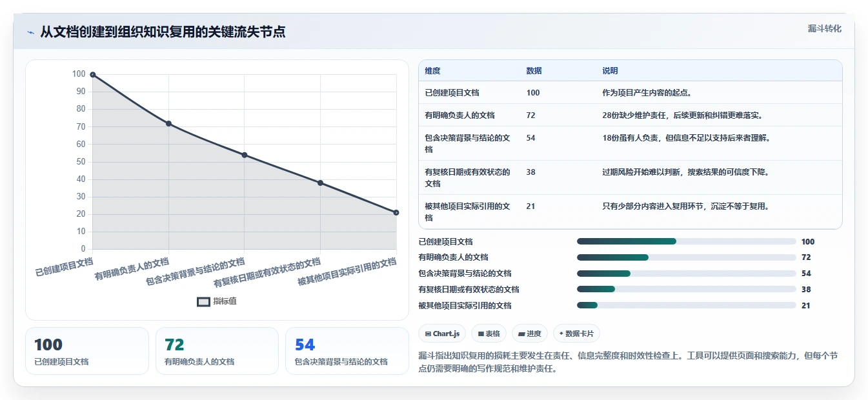The image size is (868, 400).
Task: Click the chart data point at value 100
Action: tap(93, 75)
